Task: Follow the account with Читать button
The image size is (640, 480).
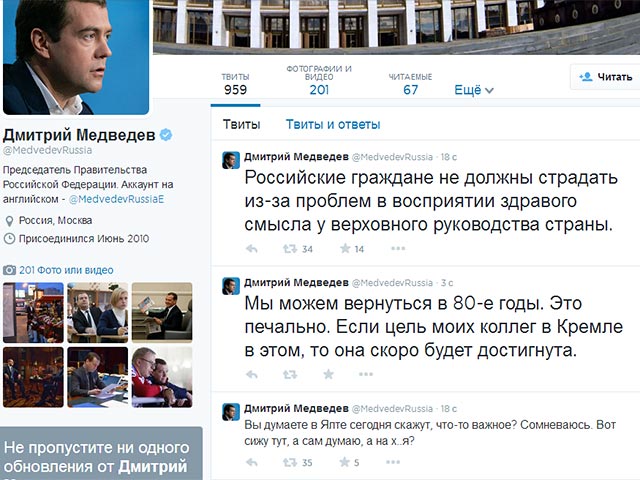Action: click(606, 77)
